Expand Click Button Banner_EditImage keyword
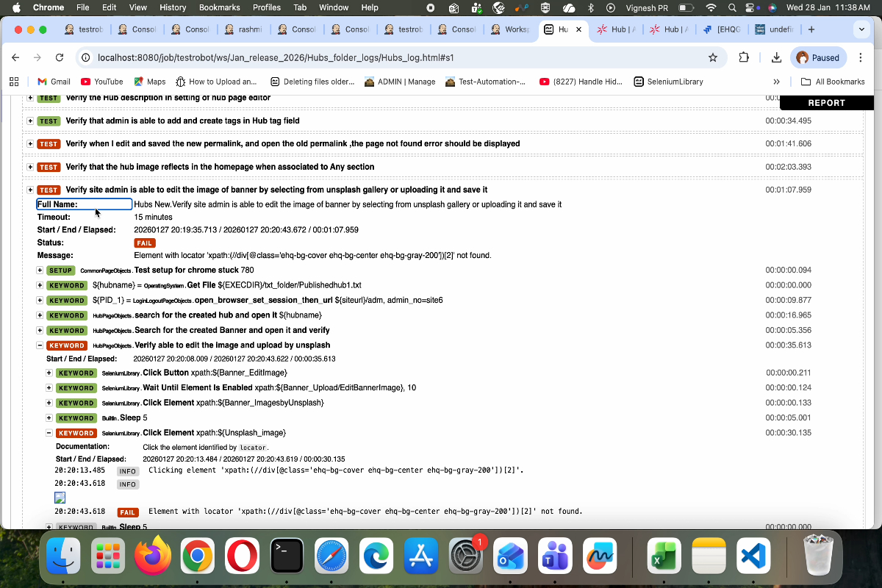 (49, 373)
